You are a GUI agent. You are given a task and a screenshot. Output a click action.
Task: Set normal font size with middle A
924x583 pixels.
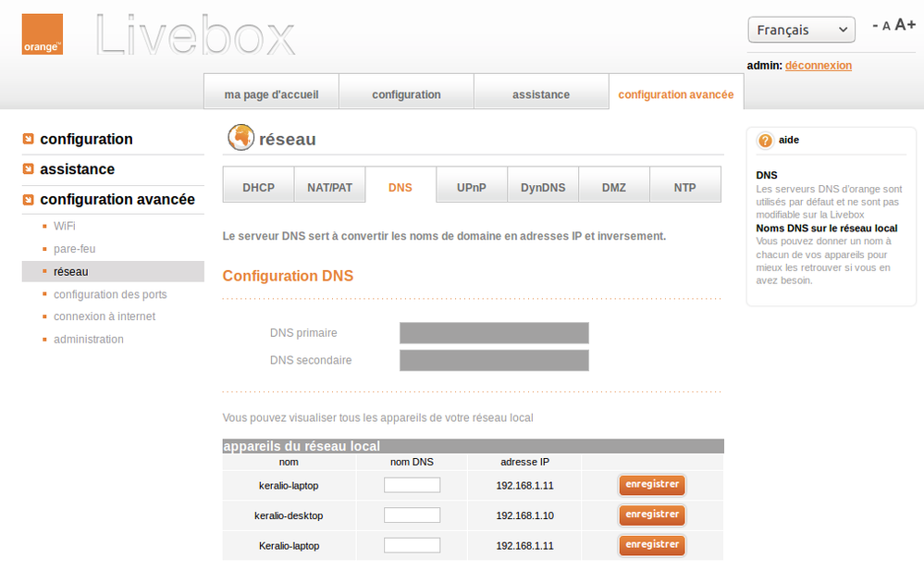click(x=886, y=26)
